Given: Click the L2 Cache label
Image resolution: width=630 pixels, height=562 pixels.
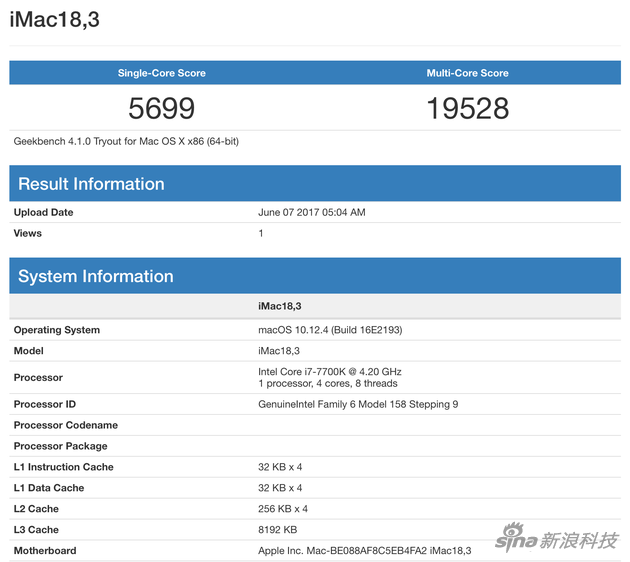Looking at the screenshot, I should 36,509.
